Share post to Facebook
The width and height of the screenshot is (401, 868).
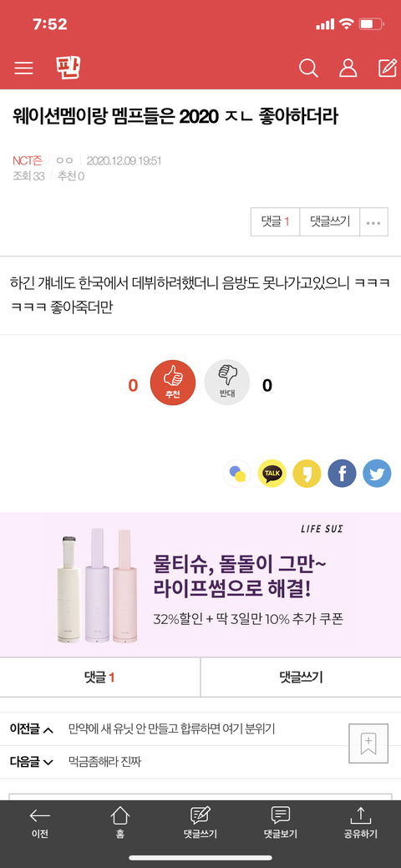coord(342,474)
